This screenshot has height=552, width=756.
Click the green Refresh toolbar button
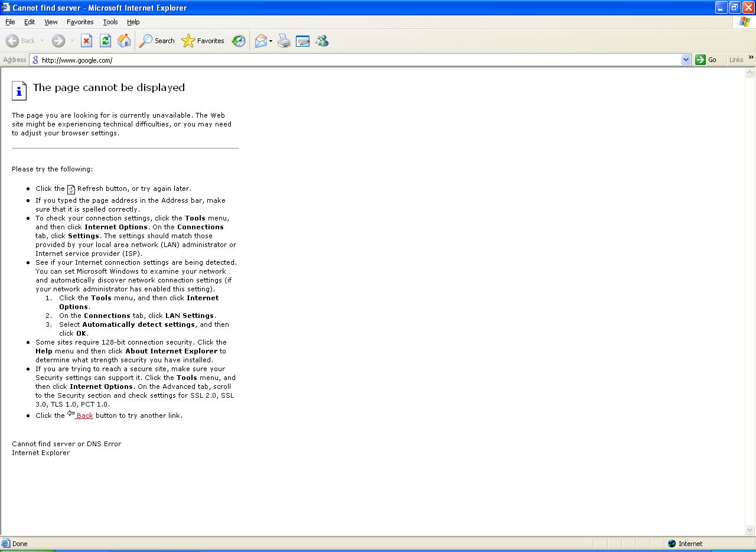click(x=105, y=41)
